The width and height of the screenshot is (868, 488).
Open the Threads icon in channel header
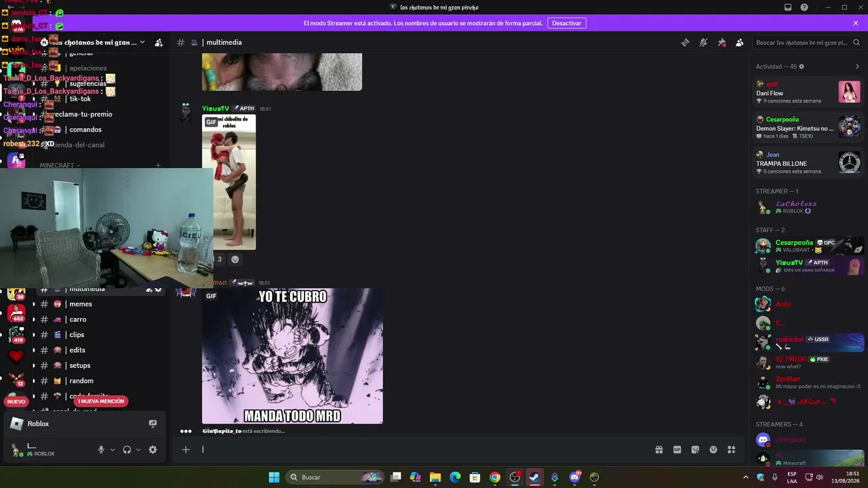(685, 42)
